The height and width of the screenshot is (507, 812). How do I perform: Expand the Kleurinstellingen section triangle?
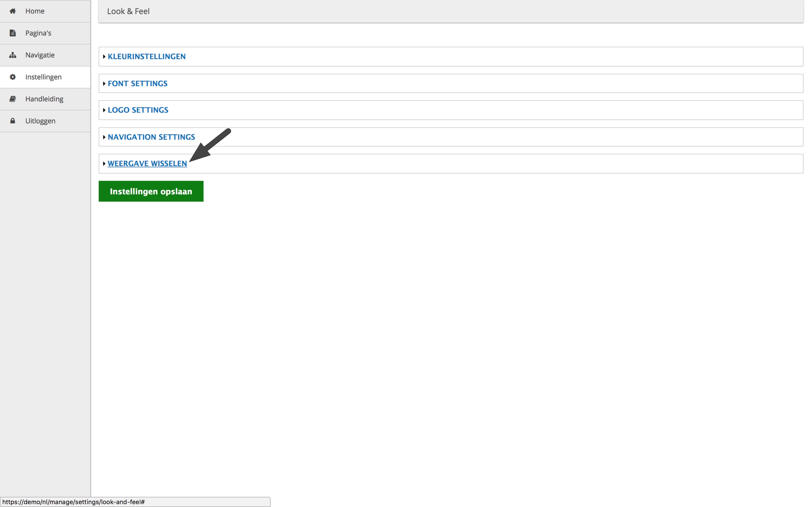pyautogui.click(x=104, y=57)
